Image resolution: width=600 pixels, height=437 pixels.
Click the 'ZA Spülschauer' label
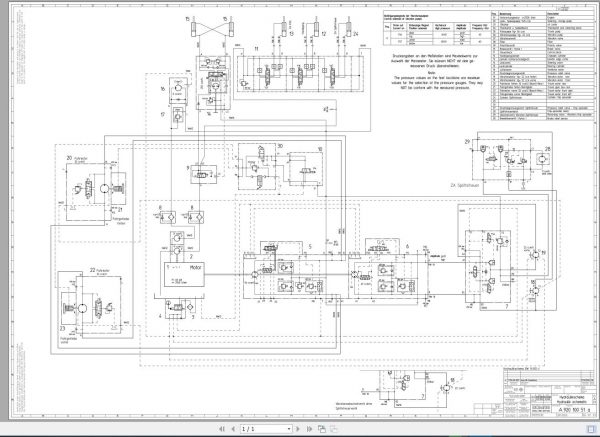point(464,186)
